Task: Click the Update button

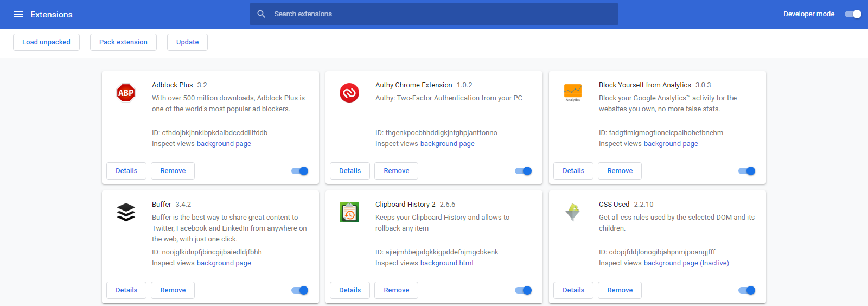Action: click(x=187, y=42)
